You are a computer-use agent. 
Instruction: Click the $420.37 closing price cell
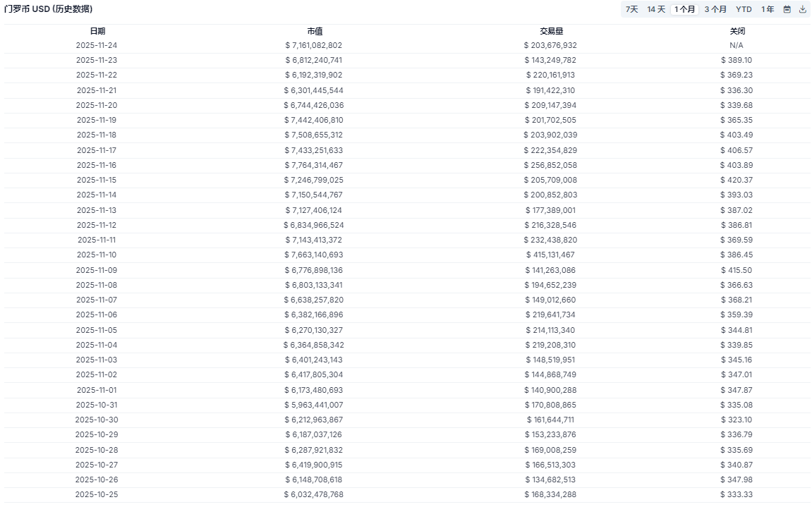point(737,180)
